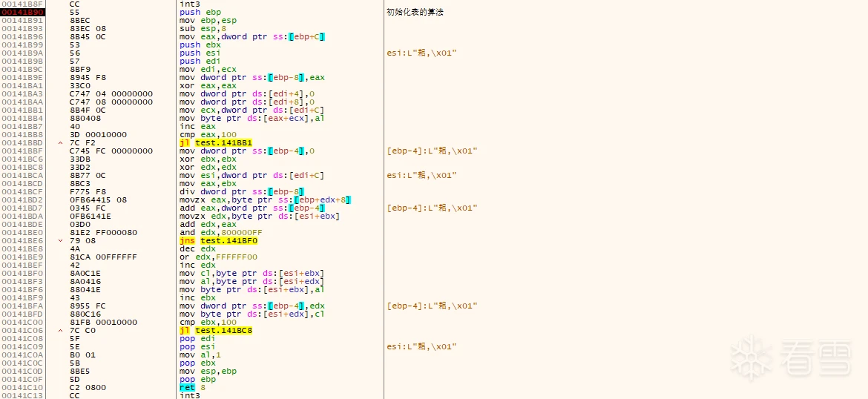868x399 pixels.
Task: Select the highlighted jns test.141BF0 instruction
Action: (x=218, y=241)
